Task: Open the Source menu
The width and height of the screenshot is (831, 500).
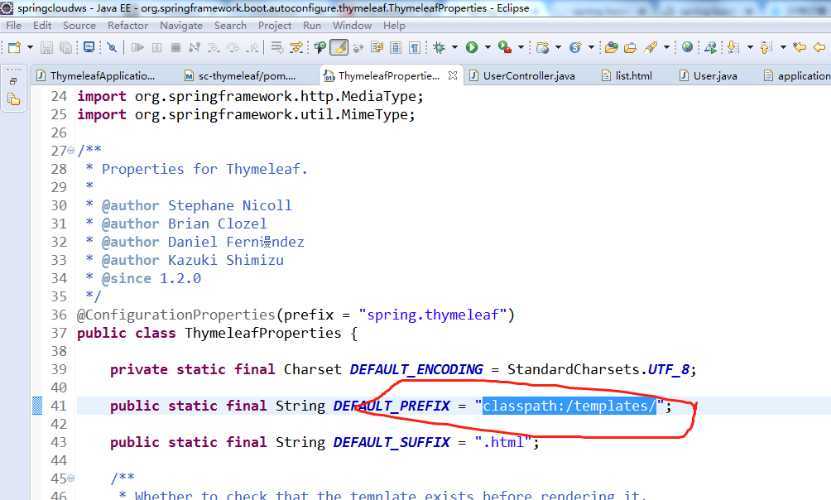Action: pos(79,25)
